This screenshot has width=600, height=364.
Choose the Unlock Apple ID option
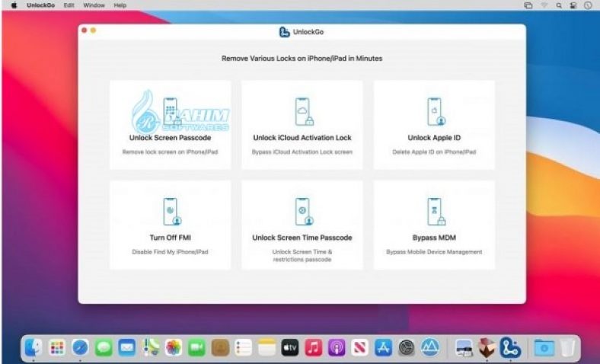(x=434, y=125)
